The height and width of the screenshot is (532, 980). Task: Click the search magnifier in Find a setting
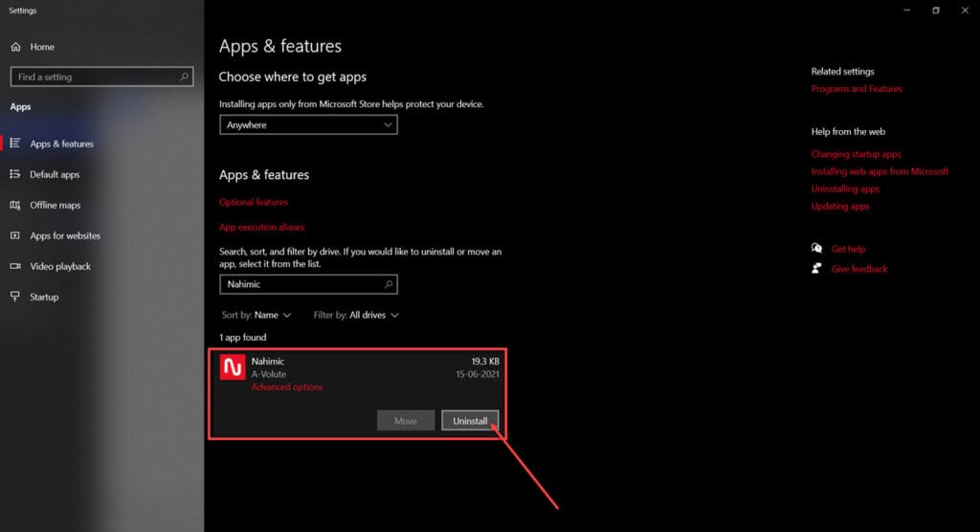coord(184,77)
